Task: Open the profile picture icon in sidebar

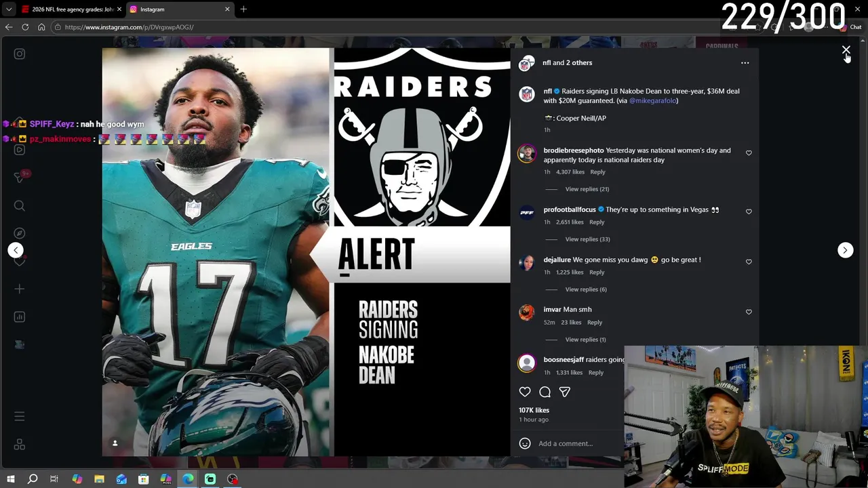Action: (x=20, y=344)
